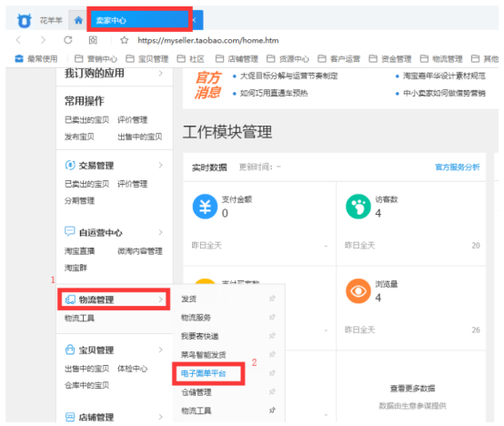This screenshot has height=426, width=504.
Task: Pin 我要寄快递 with its pushpin icon
Action: pos(272,336)
